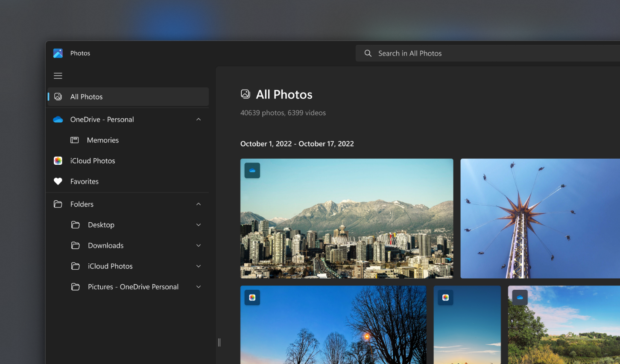Click the OneDrive badge on the mountain photo
Image resolution: width=620 pixels, height=364 pixels.
click(x=252, y=170)
